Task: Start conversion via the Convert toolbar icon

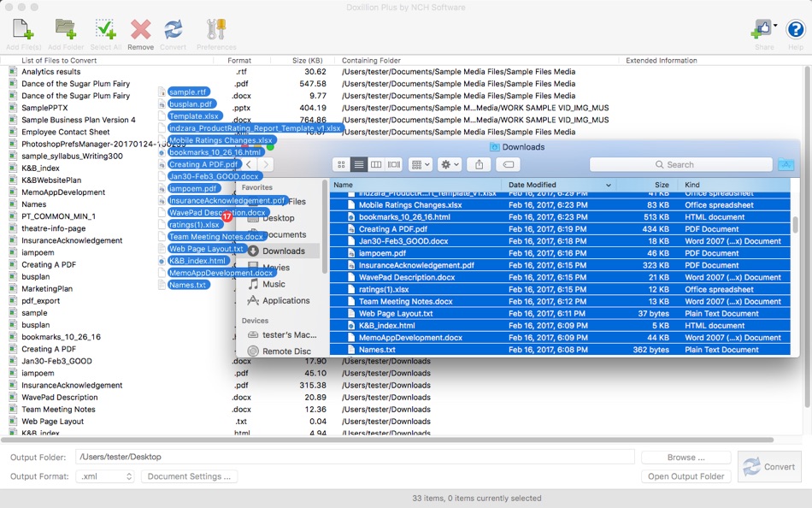Action: pyautogui.click(x=174, y=28)
